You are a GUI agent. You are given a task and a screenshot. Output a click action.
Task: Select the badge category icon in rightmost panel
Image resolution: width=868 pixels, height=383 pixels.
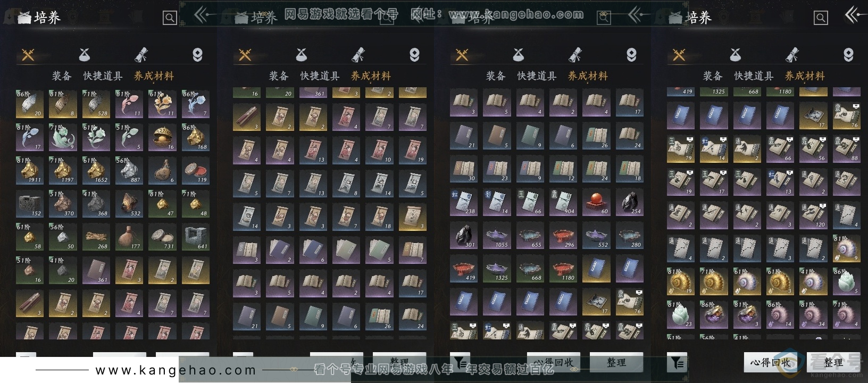coord(848,54)
